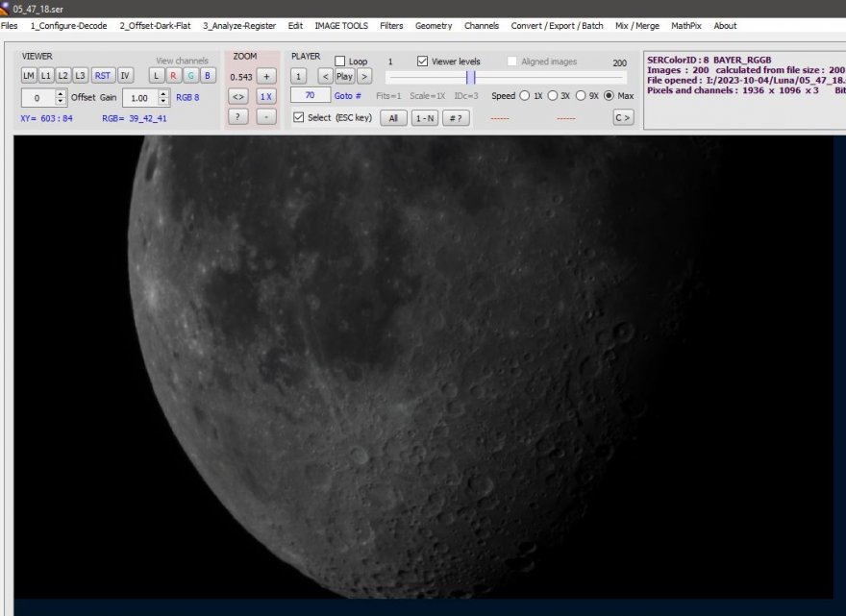Click the RGB 8 bit depth label
This screenshot has height=616, width=846.
(x=187, y=97)
